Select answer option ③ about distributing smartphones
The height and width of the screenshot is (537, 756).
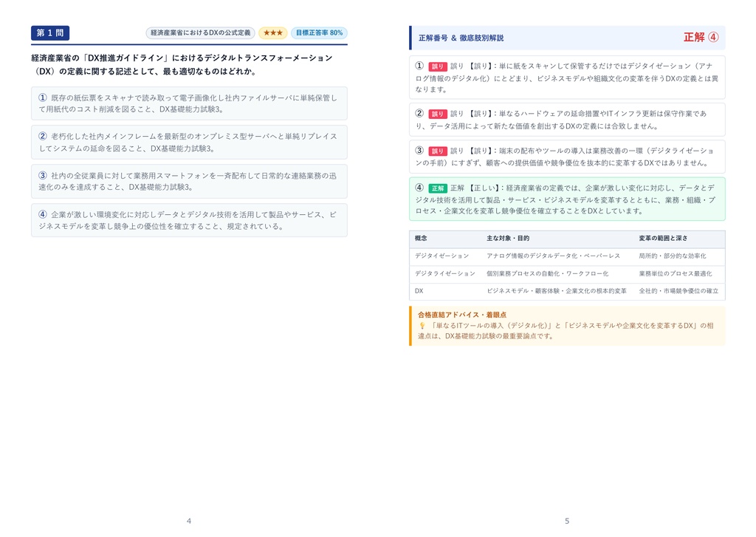[x=189, y=182]
